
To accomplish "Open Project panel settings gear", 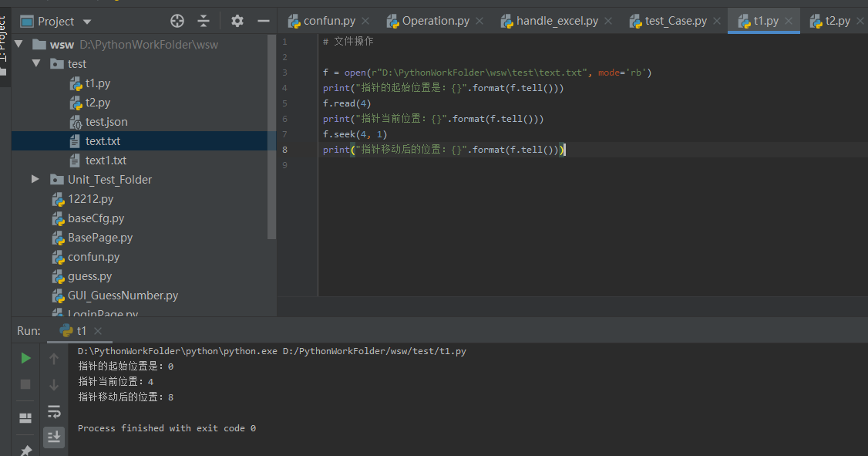I will (x=237, y=21).
